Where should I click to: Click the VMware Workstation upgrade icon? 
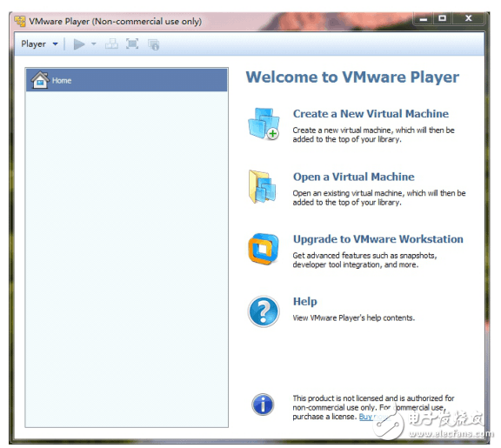264,249
